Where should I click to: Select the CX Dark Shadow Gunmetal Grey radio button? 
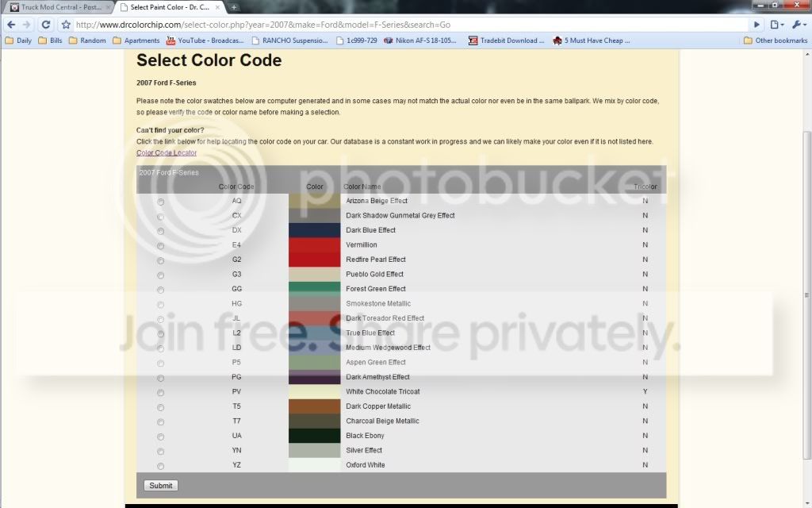(160, 217)
